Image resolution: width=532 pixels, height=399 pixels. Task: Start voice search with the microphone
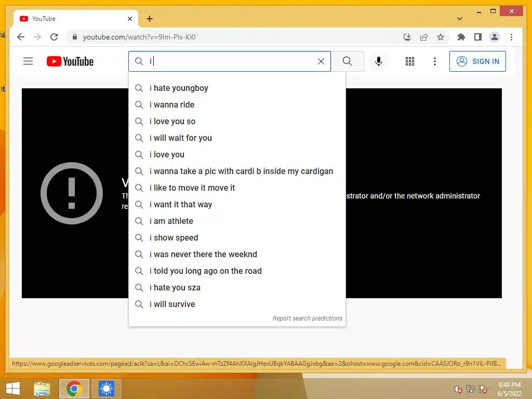coord(379,61)
